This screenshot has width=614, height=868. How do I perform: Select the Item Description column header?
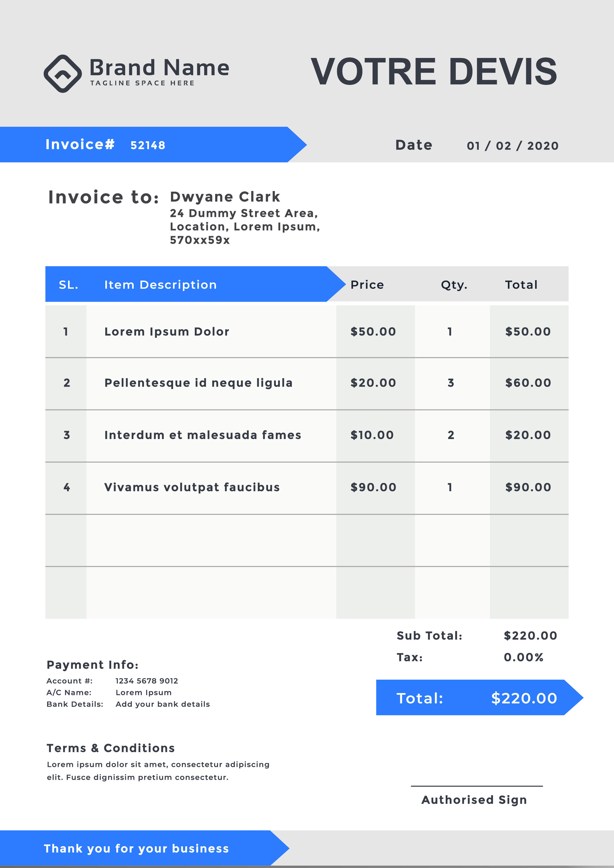point(160,285)
